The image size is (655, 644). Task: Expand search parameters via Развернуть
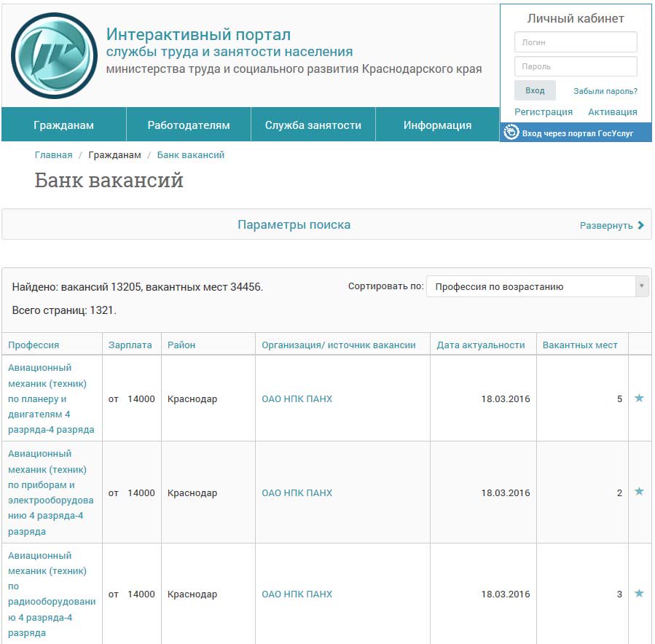pos(611,226)
